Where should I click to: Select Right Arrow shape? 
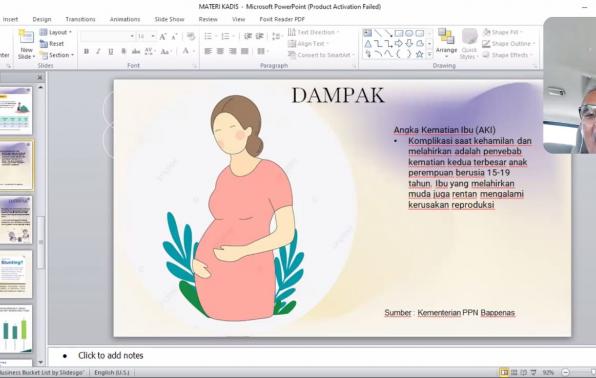(x=399, y=44)
